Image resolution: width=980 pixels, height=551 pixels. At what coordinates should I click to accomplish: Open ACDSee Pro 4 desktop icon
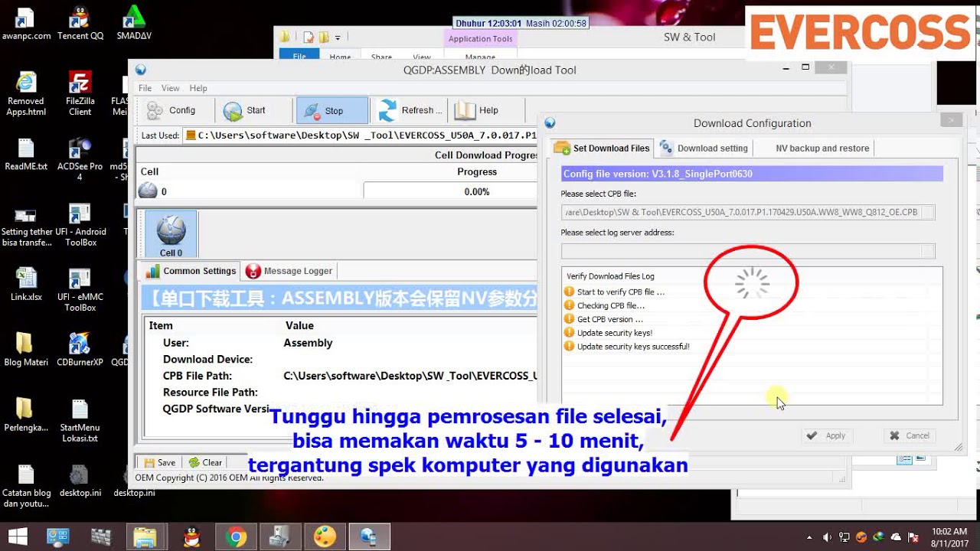(x=80, y=159)
